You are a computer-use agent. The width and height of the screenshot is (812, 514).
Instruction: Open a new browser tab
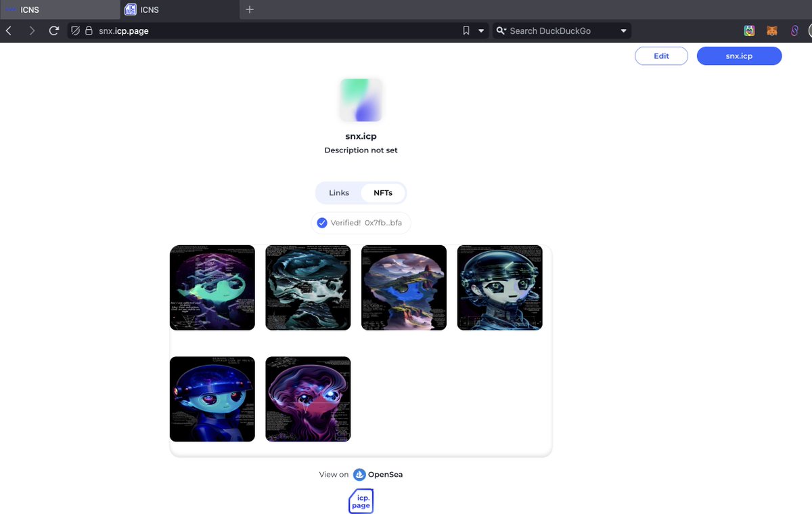tap(250, 9)
